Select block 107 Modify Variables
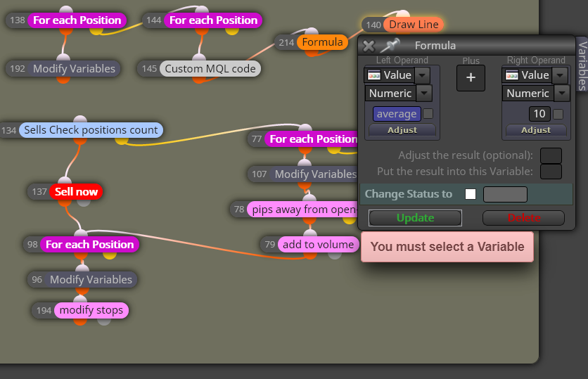This screenshot has height=379, width=588. click(x=315, y=174)
